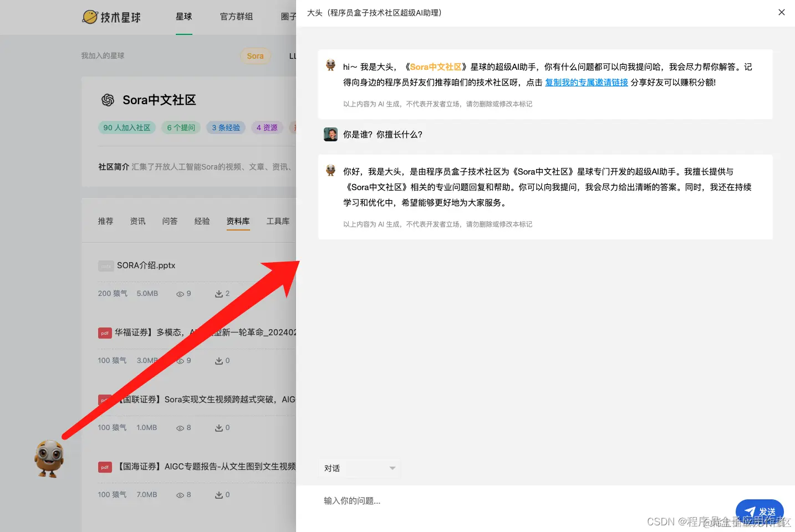This screenshot has height=532, width=795.
Task: Click the view eye icon for SORA介绍.pptx
Action: point(180,294)
